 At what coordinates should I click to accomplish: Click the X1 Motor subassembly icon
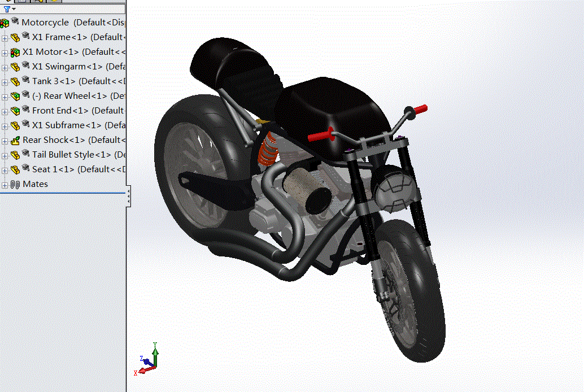point(15,53)
